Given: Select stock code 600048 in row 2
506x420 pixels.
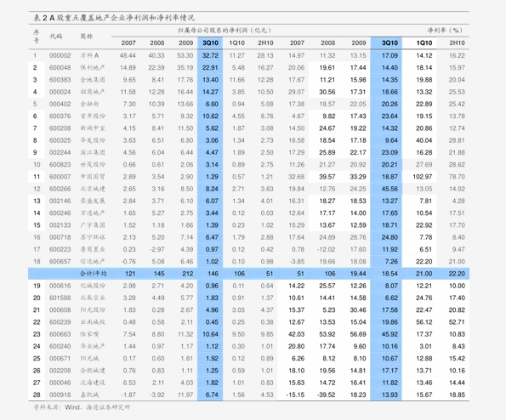Looking at the screenshot, I should (x=60, y=68).
